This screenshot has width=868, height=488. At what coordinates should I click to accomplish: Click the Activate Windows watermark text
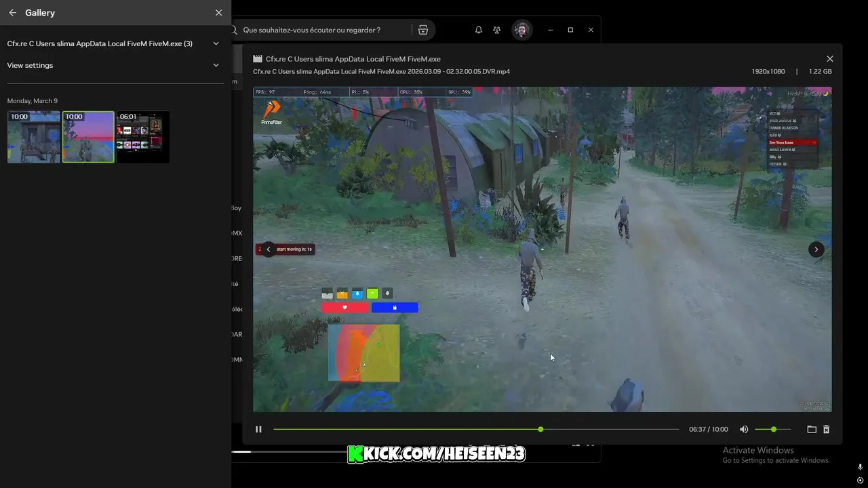758,450
